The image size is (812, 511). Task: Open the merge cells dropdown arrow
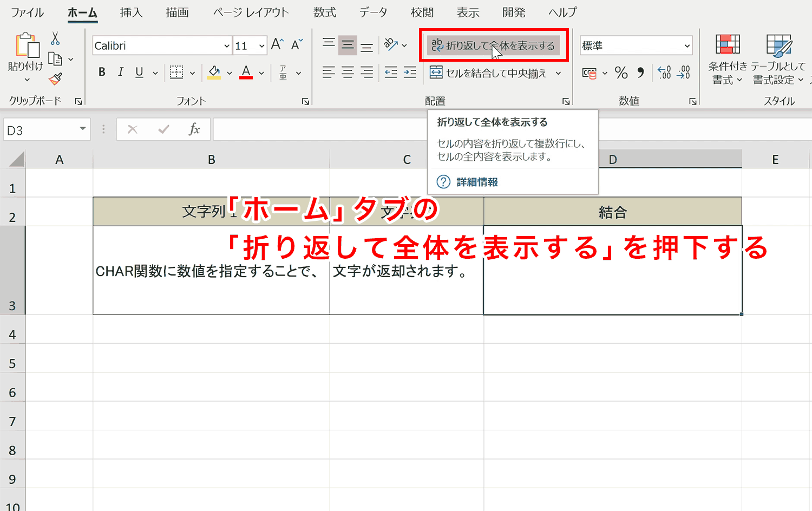(558, 73)
